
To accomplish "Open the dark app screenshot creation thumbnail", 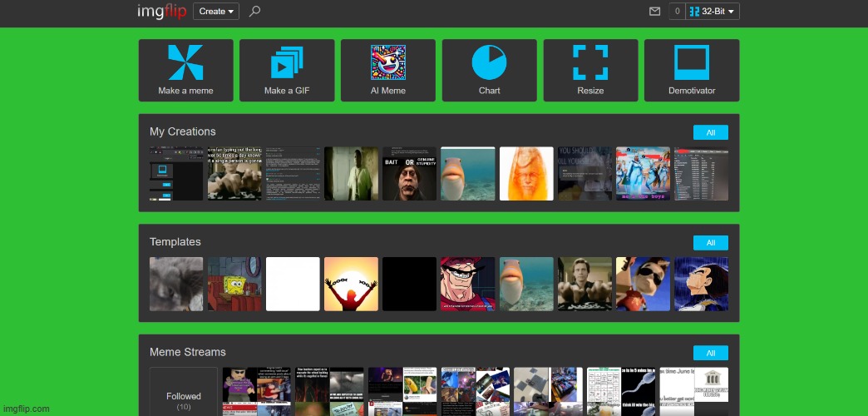I will click(x=176, y=173).
